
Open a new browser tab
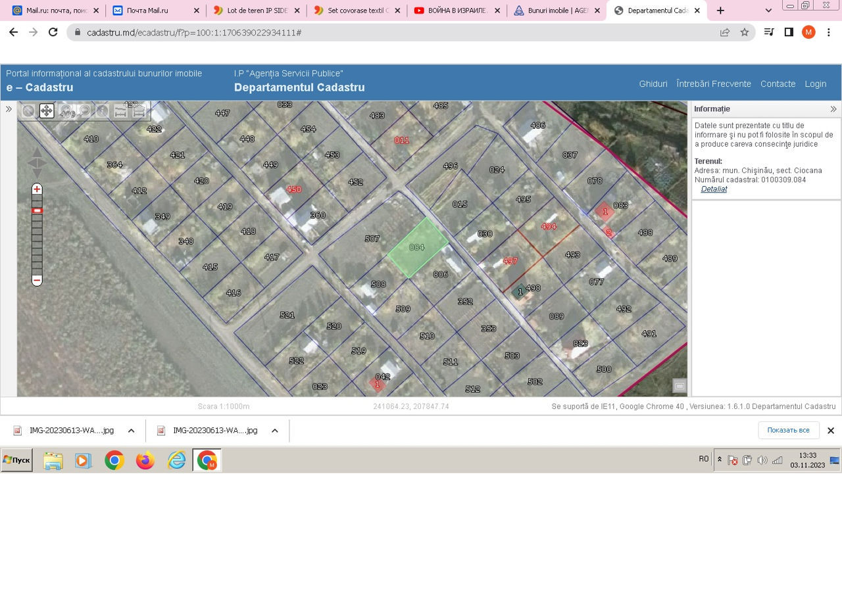tap(720, 11)
